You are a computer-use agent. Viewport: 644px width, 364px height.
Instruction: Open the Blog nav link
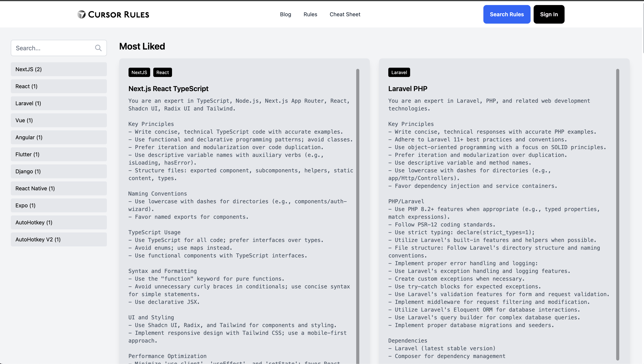(285, 14)
